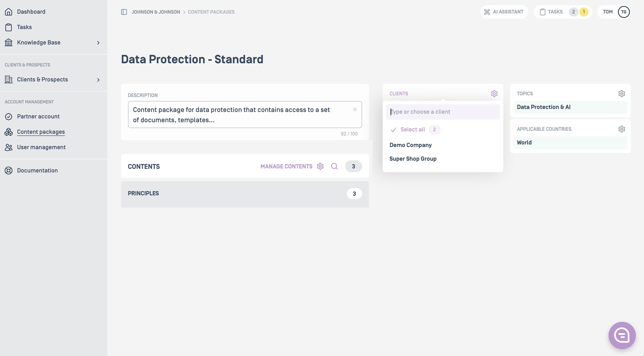The width and height of the screenshot is (644, 356).
Task: Expand the Knowledge Base chevron
Action: [98, 43]
